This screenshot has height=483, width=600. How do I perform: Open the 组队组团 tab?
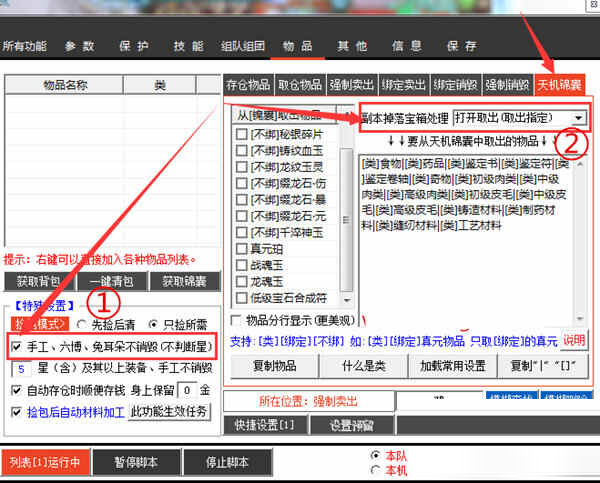[x=243, y=46]
